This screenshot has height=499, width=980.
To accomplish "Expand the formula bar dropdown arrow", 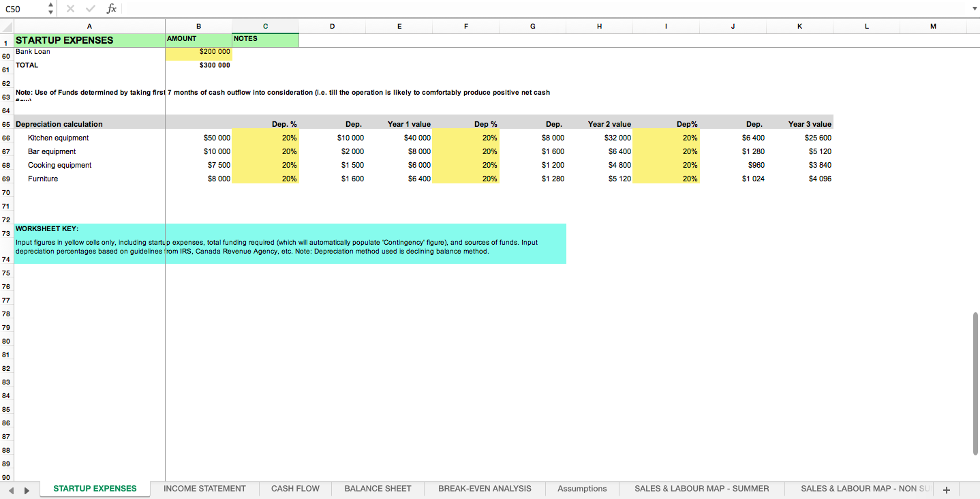I will [x=974, y=9].
